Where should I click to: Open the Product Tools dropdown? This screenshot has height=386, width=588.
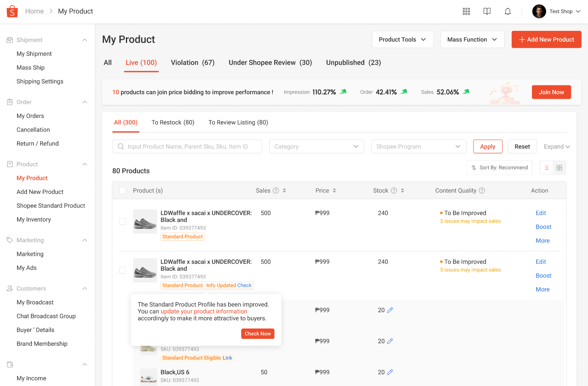pos(402,39)
